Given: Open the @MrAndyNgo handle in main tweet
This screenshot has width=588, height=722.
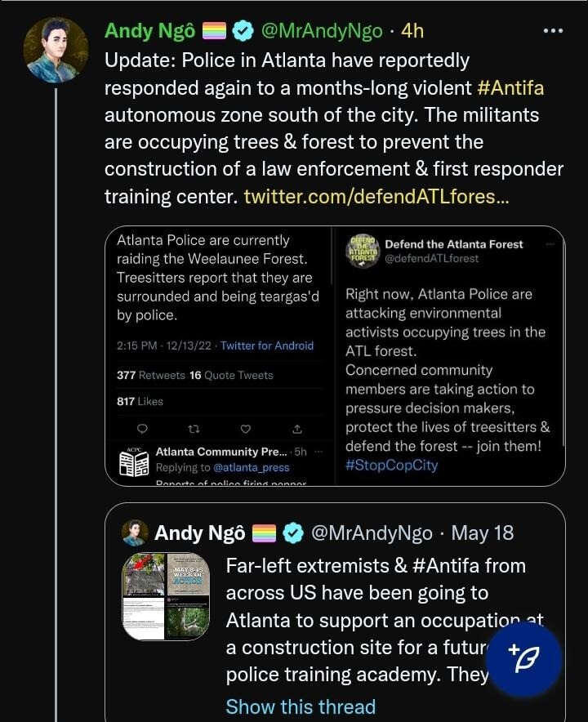Looking at the screenshot, I should click(x=321, y=31).
